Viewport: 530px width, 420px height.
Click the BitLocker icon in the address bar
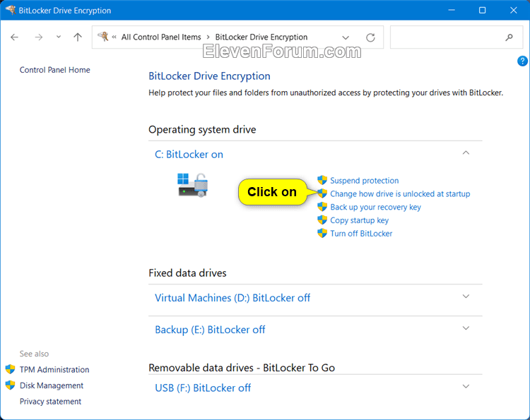[x=103, y=37]
